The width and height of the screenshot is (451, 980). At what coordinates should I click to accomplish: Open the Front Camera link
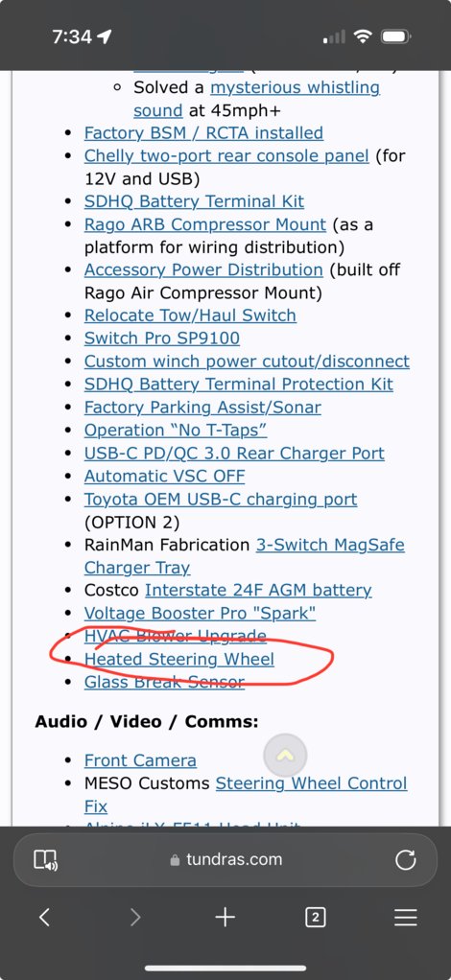pyautogui.click(x=140, y=760)
